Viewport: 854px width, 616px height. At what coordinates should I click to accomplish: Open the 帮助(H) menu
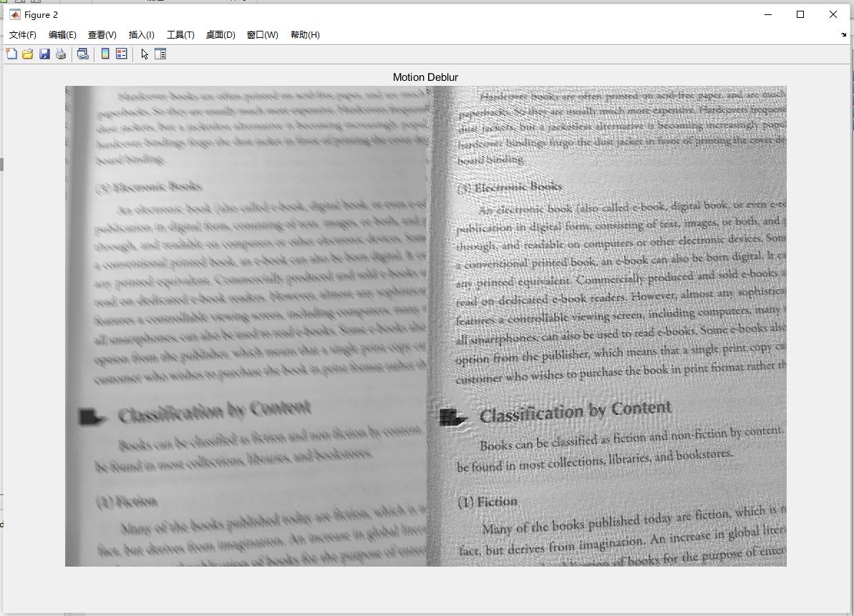305,35
